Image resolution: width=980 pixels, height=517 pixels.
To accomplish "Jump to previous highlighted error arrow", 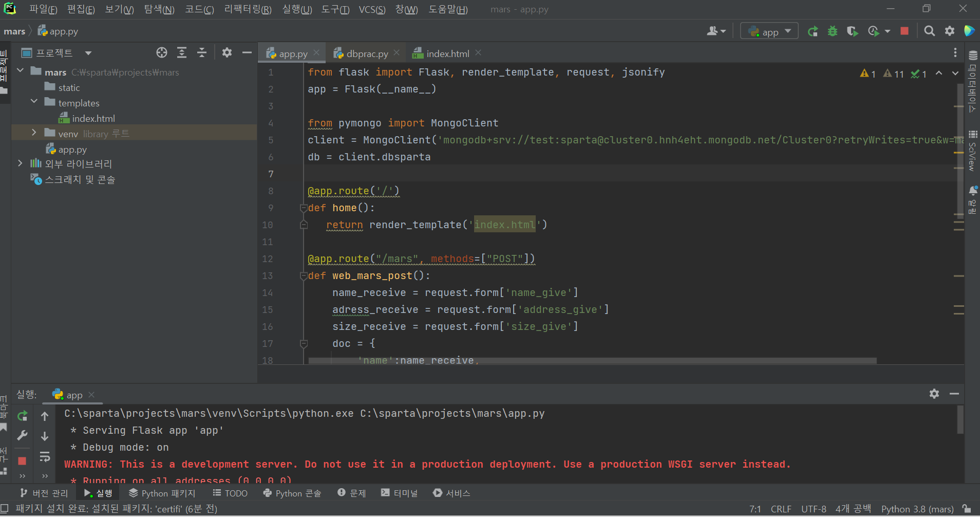I will [x=939, y=73].
